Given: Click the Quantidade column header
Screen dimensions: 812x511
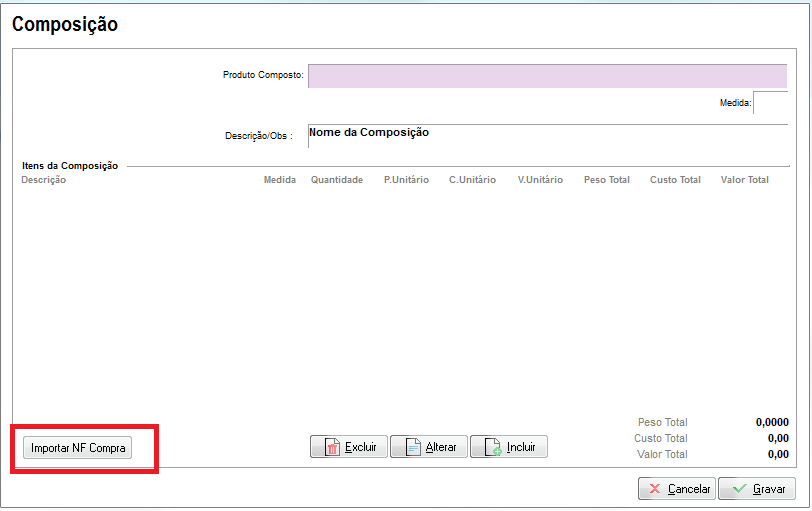Looking at the screenshot, I should tap(337, 180).
